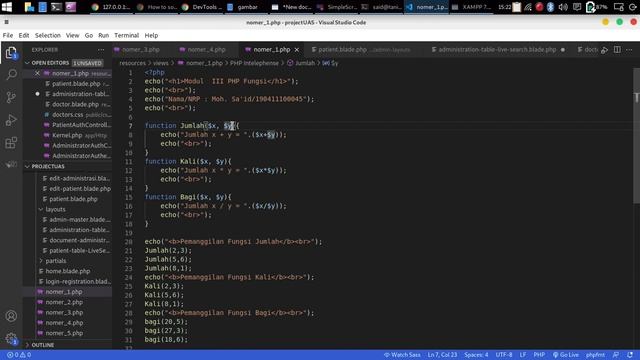Viewport: 640px width, 360px height.
Task: Open Chrome 127.0.0.1 taskbar window
Action: click(x=110, y=7)
